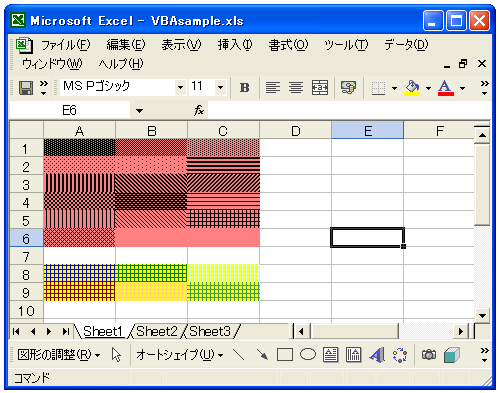The width and height of the screenshot is (500, 393).
Task: Select the Line drawing tool
Action: 238,355
